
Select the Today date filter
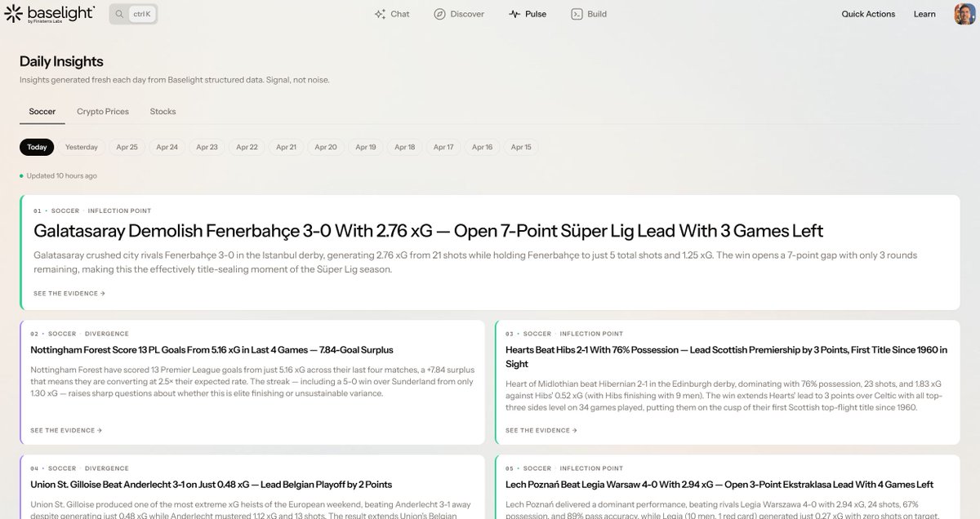coord(37,147)
